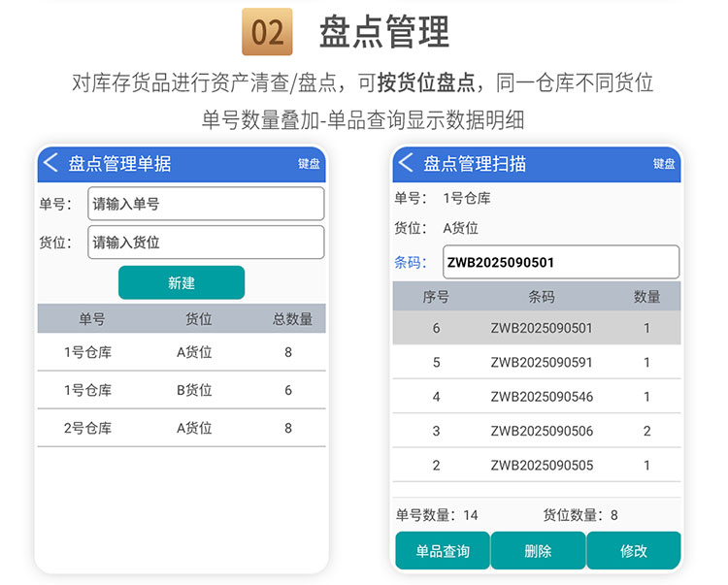Tap the 新建 button

point(182,282)
